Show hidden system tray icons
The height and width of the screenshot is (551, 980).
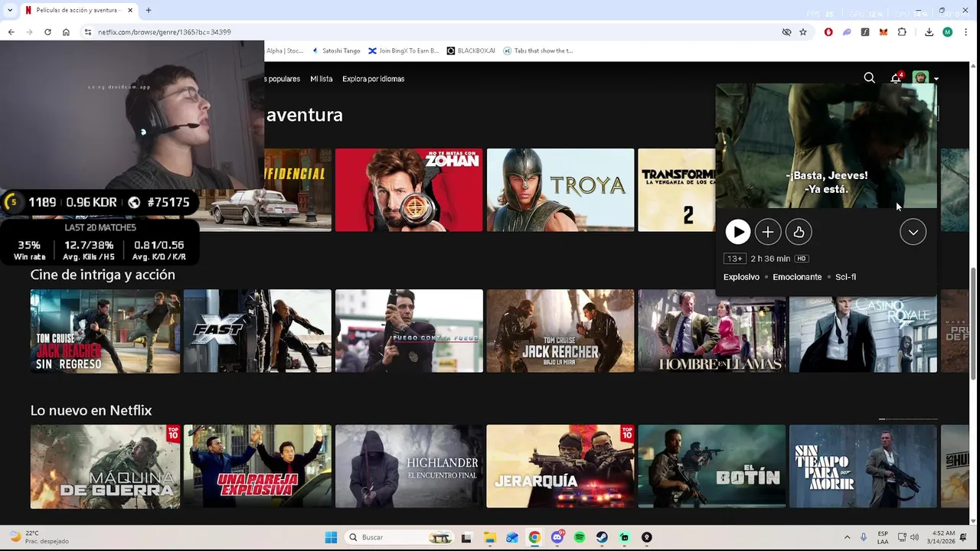(x=847, y=537)
